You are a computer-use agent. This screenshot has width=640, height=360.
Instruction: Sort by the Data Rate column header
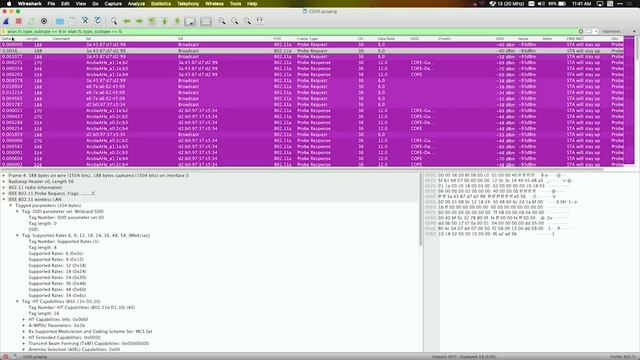(386, 38)
